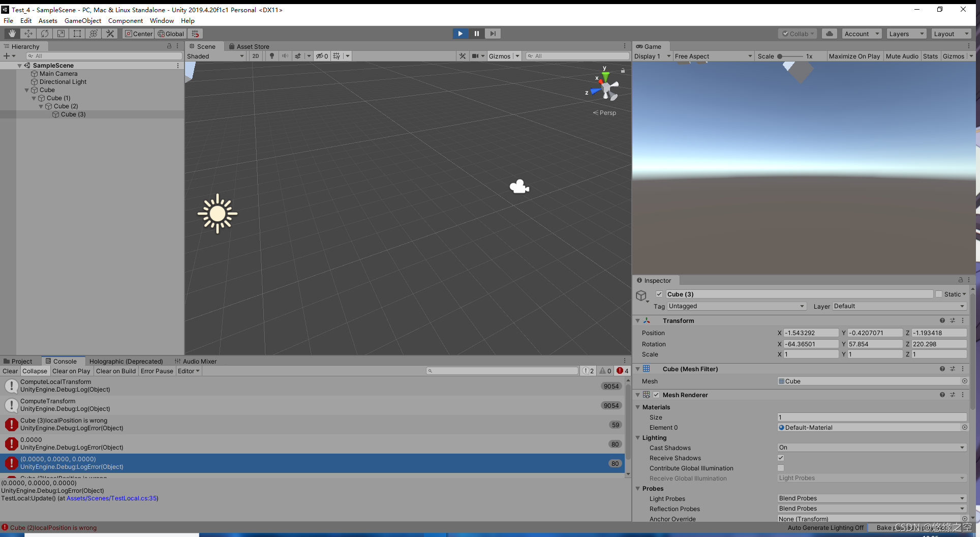Start Play mode with the Play button
The height and width of the screenshot is (537, 980).
tap(460, 34)
